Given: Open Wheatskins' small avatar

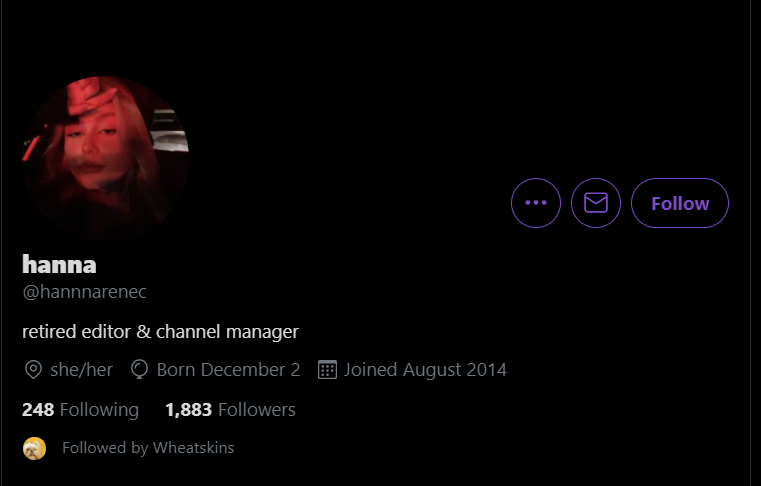Looking at the screenshot, I should [x=34, y=448].
